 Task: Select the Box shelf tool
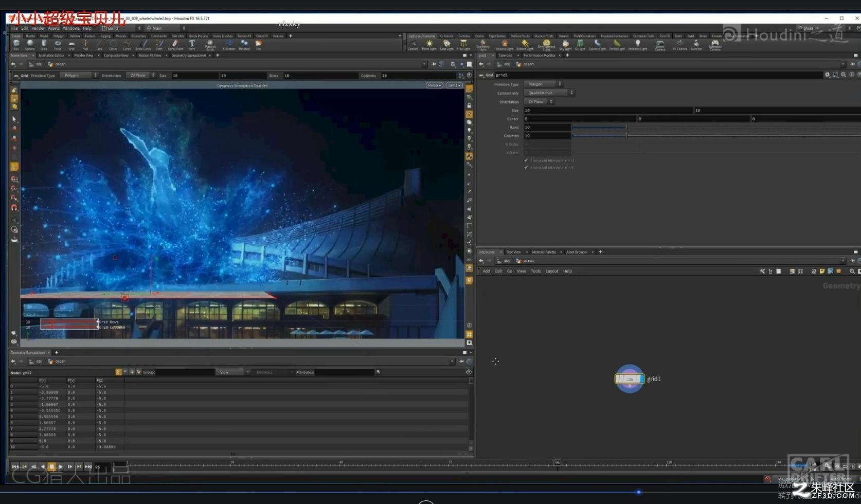[16, 45]
